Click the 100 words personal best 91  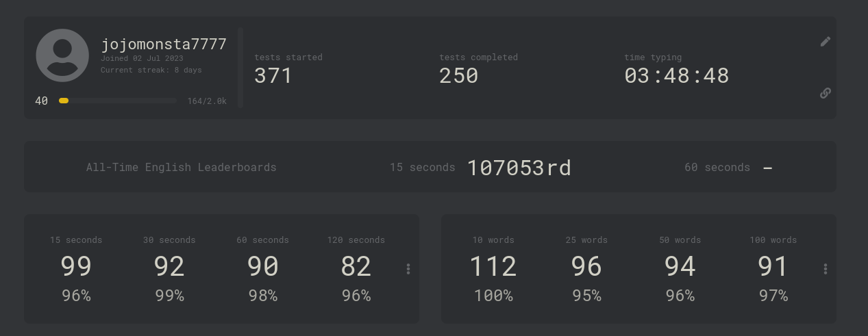click(773, 266)
